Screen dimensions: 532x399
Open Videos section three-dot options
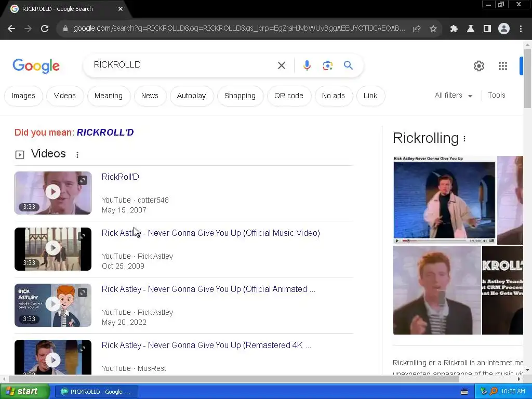tap(77, 155)
